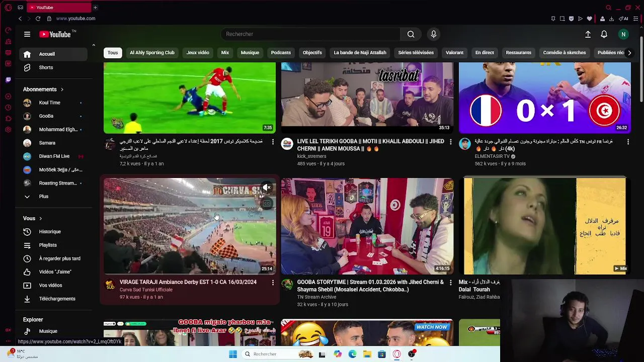Go back in browser history
Image resolution: width=644 pixels, height=362 pixels.
tap(20, 19)
